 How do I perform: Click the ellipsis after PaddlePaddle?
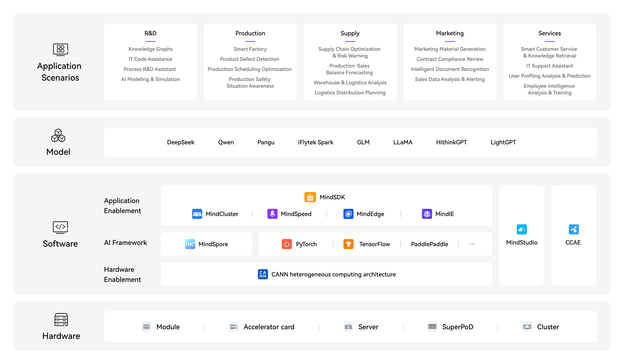[472, 244]
